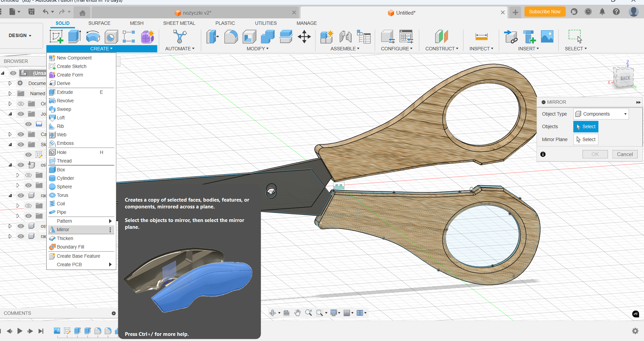Select the Press Pull modify icon
Viewport: 644px width, 341px height.
pos(213,37)
